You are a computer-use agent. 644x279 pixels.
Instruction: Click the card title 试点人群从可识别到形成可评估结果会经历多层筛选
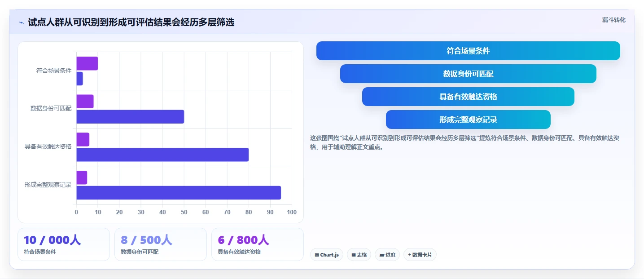click(131, 22)
